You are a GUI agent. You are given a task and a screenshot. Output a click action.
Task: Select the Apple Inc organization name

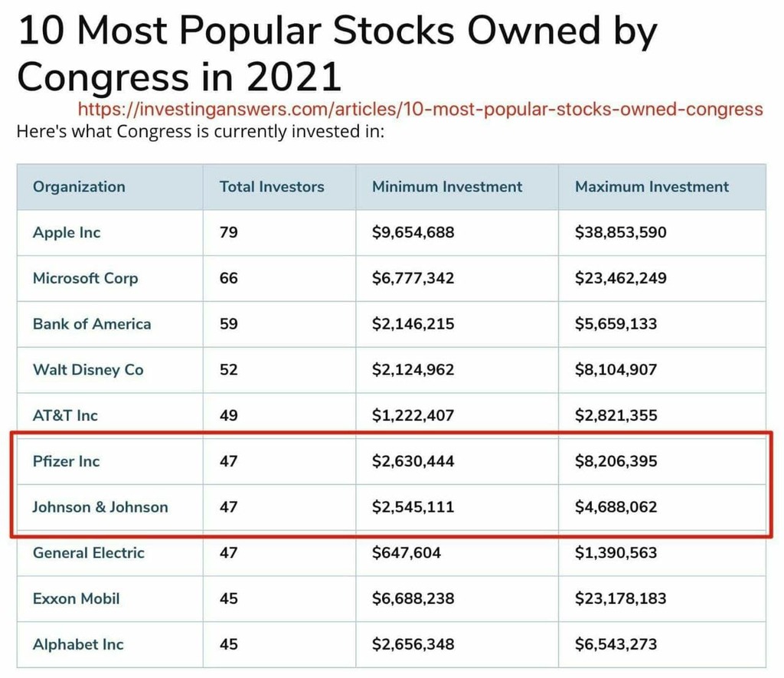click(x=67, y=232)
